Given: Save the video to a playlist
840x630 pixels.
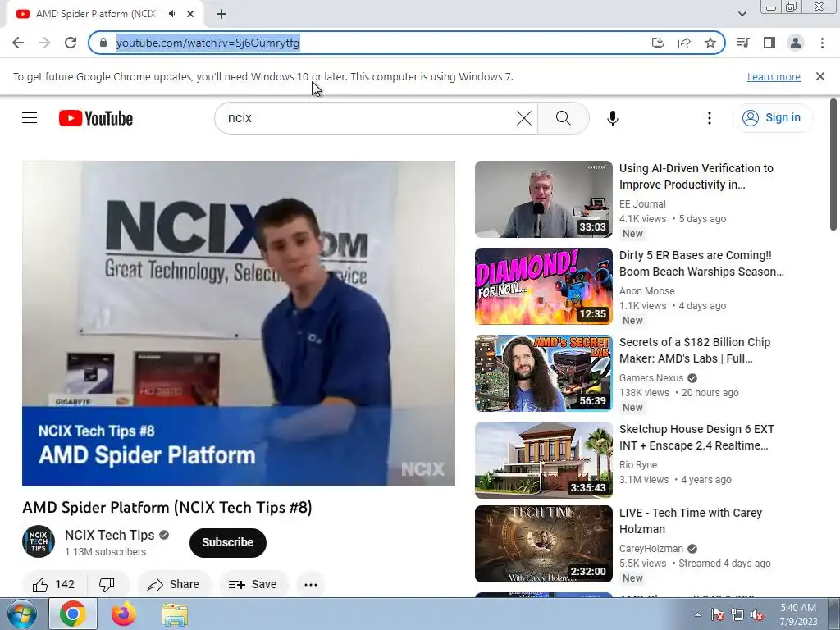Looking at the screenshot, I should coord(253,584).
